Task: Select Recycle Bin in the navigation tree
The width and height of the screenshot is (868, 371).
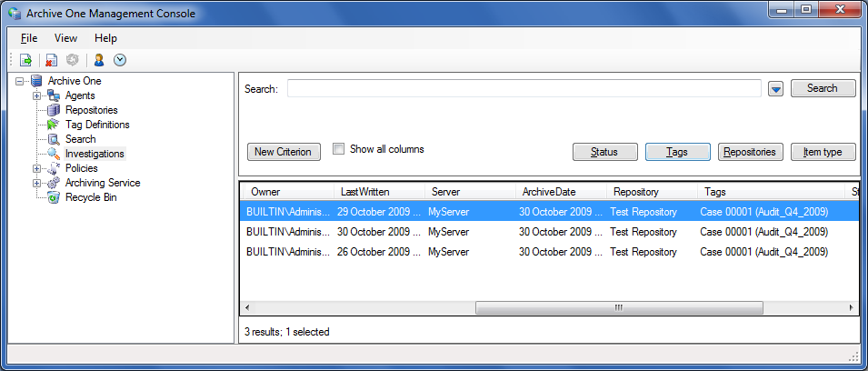Action: (x=91, y=197)
